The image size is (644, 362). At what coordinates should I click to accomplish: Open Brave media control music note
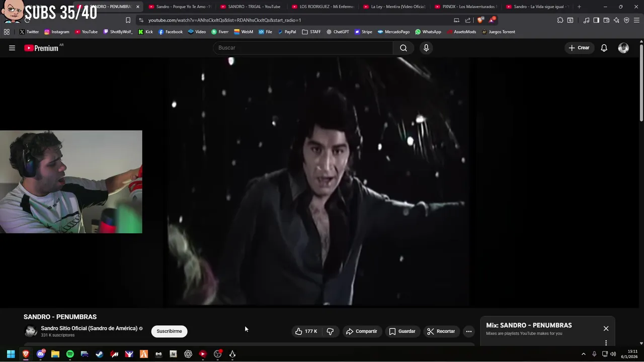pyautogui.click(x=586, y=20)
